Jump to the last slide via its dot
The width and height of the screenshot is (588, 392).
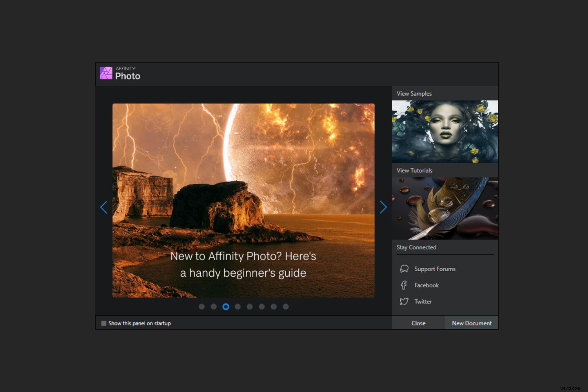pos(286,307)
